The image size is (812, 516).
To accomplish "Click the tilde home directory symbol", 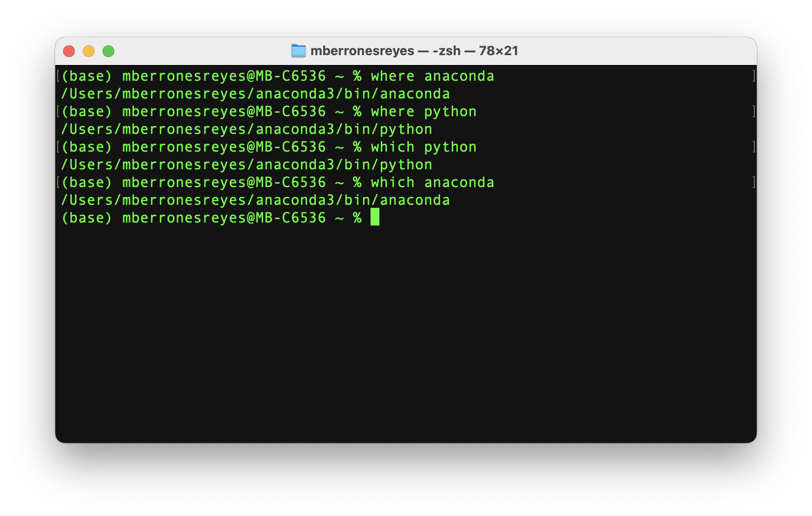I will [340, 217].
